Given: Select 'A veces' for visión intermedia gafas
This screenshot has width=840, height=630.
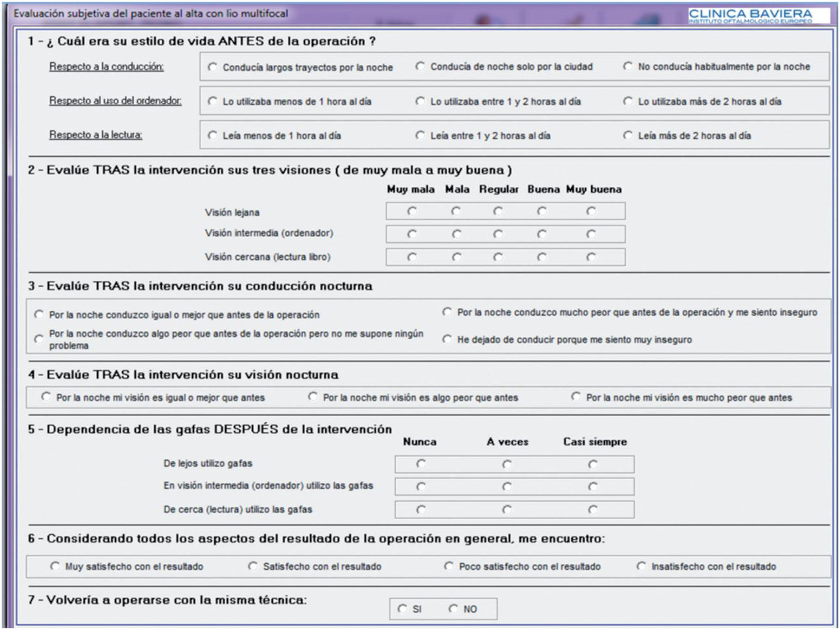Looking at the screenshot, I should click(507, 487).
